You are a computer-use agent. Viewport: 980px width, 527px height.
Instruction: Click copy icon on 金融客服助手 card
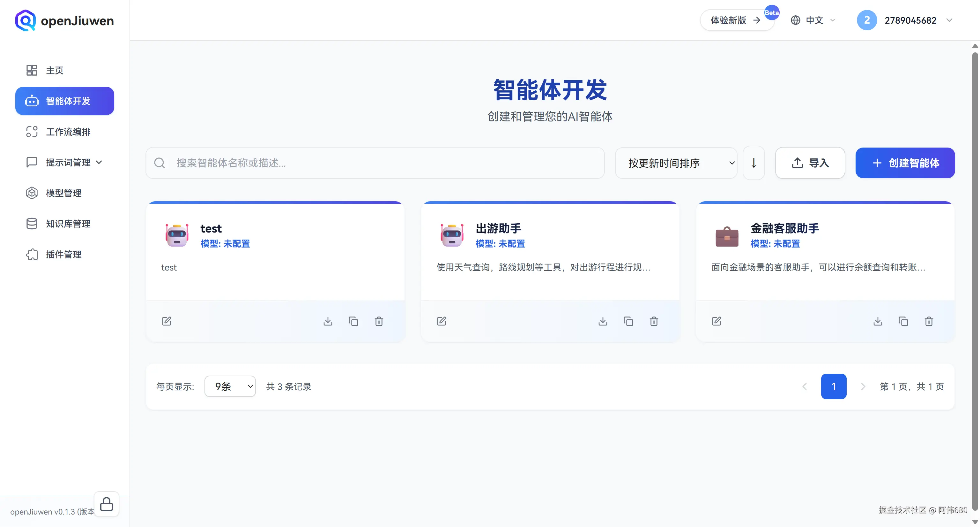(x=903, y=321)
